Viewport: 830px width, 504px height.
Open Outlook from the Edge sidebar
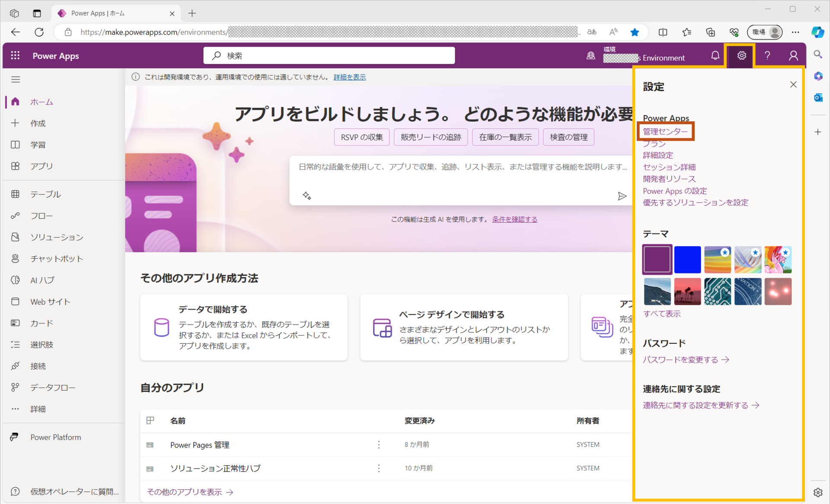818,98
